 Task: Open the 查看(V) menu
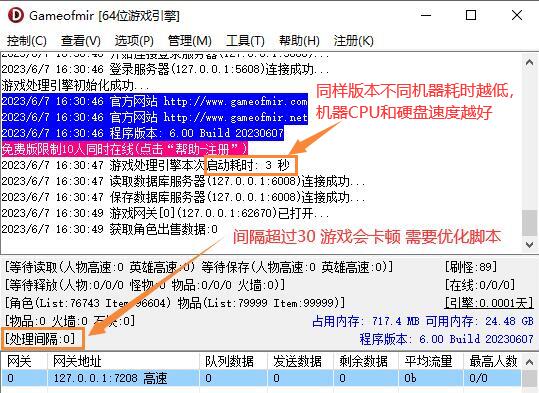(x=81, y=41)
